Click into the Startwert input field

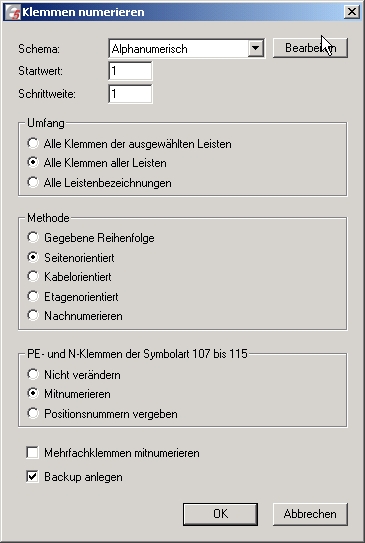(x=130, y=71)
